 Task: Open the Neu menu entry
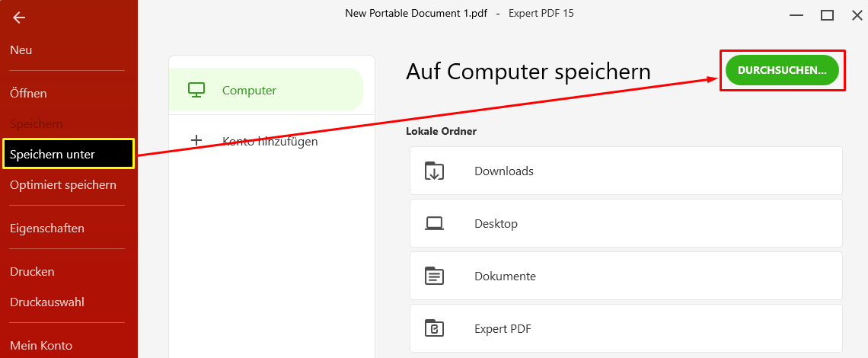click(x=21, y=50)
